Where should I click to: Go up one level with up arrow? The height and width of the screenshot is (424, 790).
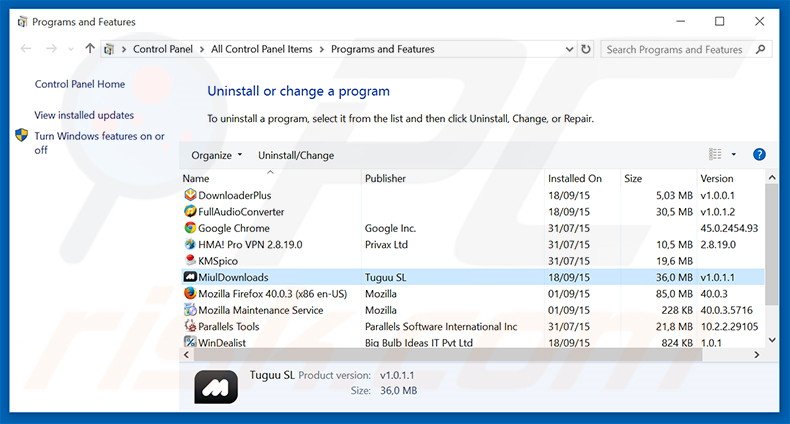(x=90, y=49)
